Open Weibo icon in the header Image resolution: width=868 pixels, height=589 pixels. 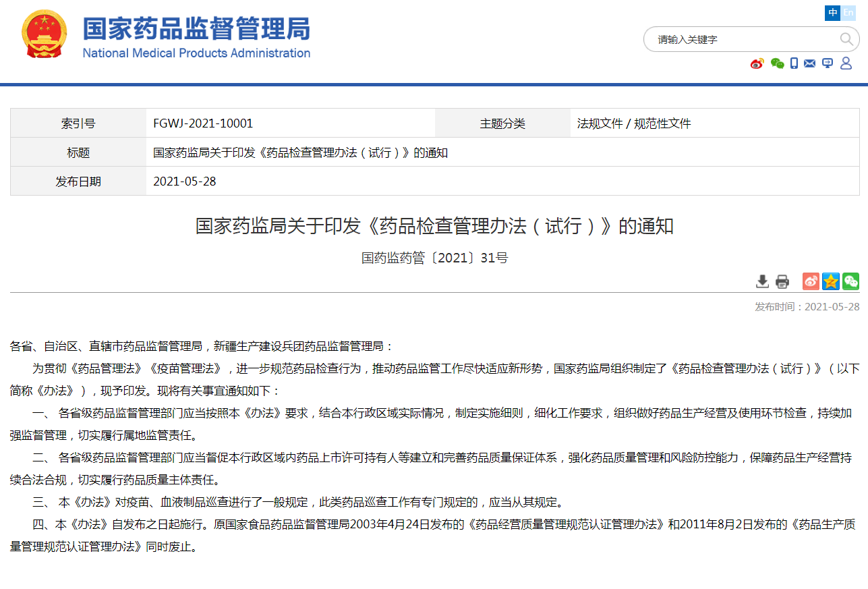pos(757,63)
